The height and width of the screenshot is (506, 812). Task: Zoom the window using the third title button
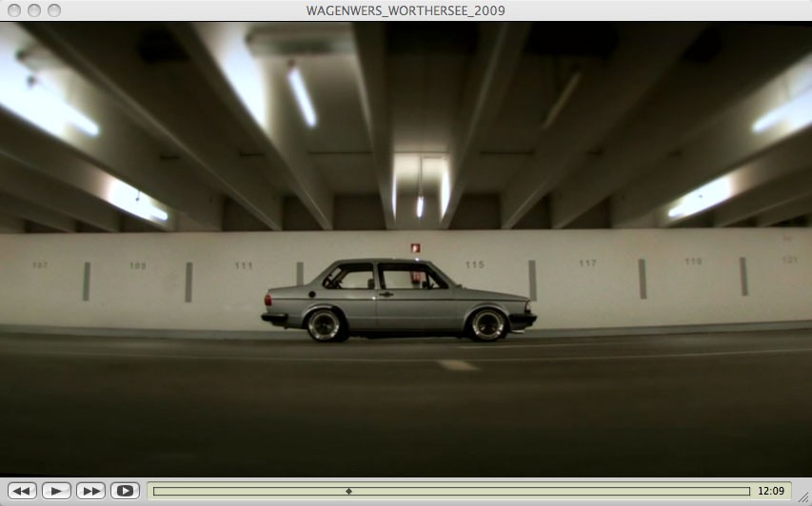pos(53,10)
